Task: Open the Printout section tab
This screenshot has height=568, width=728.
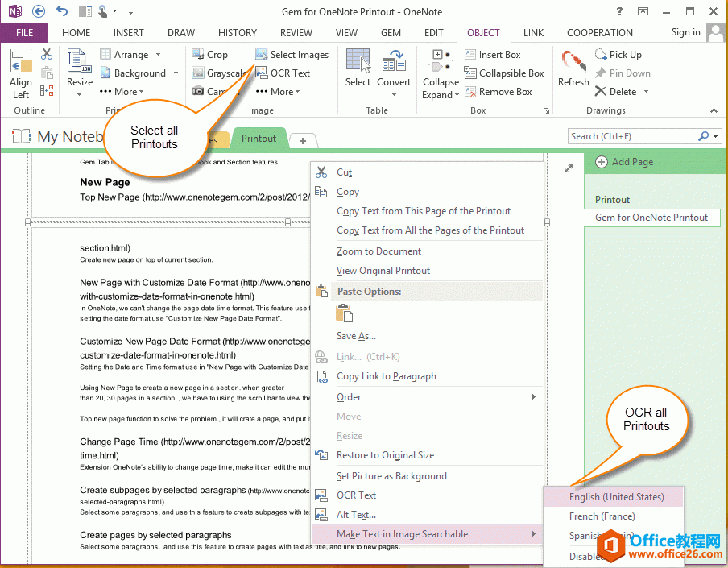Action: 259,138
